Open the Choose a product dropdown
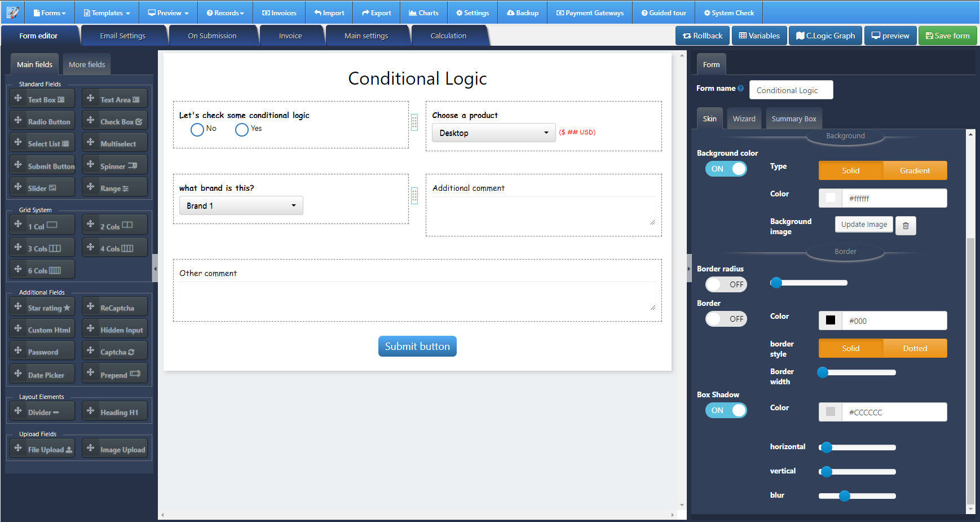Screen dimensions: 980x522 click(493, 133)
